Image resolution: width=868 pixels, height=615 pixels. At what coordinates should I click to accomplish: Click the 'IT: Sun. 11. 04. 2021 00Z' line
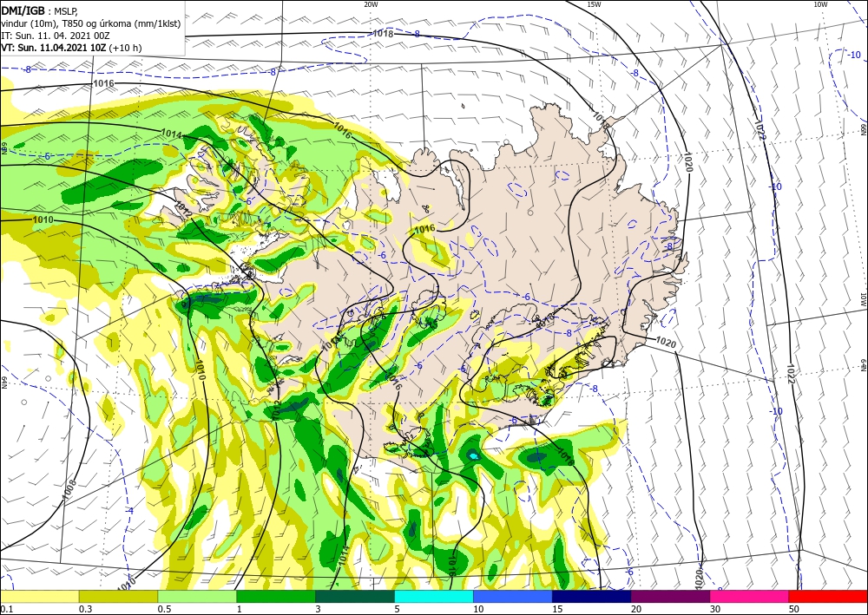coord(56,36)
